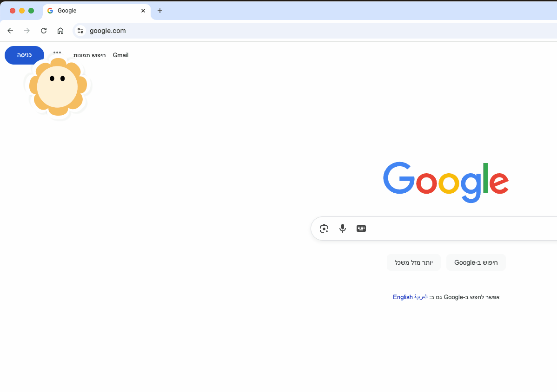Viewport: 557px width, 392px height.
Task: Reload the current page
Action: pos(44,31)
